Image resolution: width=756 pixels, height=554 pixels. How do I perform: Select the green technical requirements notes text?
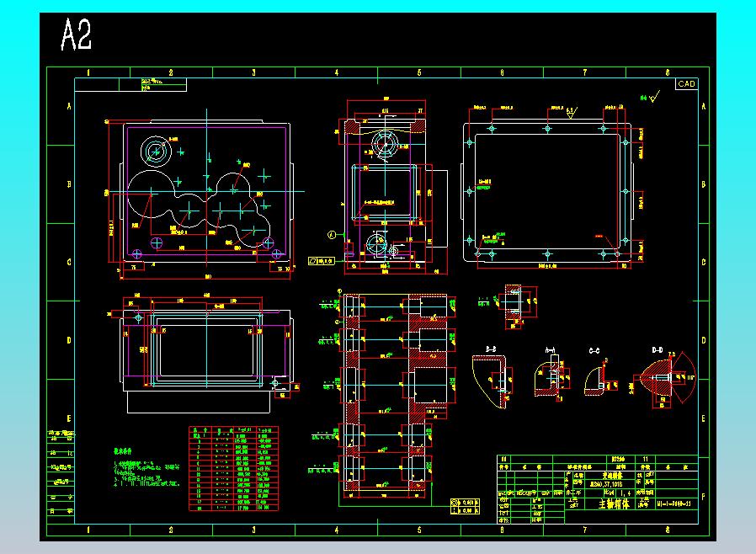146,469
